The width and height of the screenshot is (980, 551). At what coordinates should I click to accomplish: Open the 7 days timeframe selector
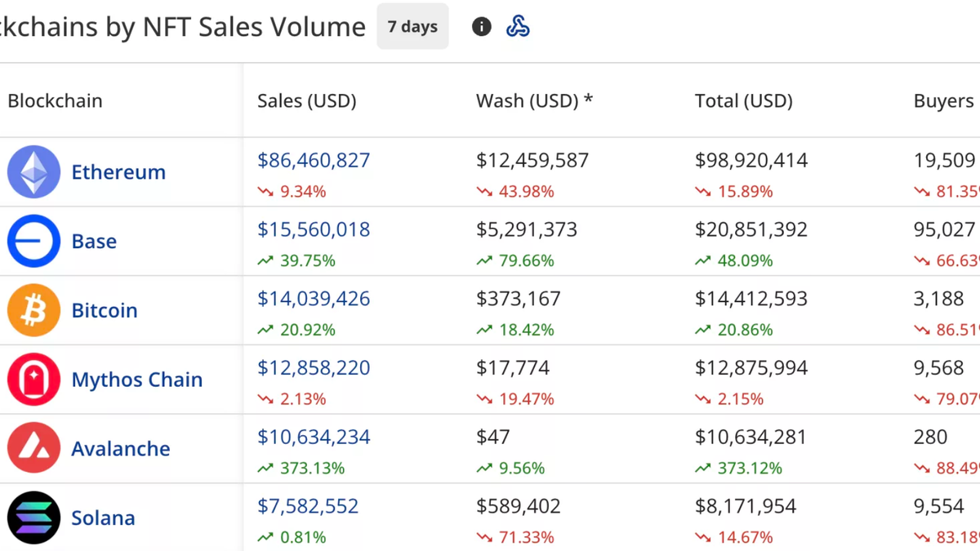(412, 26)
